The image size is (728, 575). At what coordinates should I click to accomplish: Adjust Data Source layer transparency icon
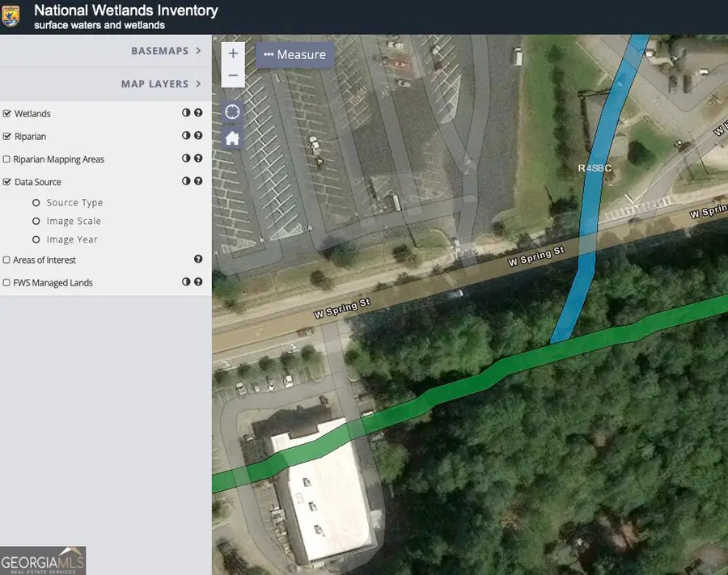186,181
